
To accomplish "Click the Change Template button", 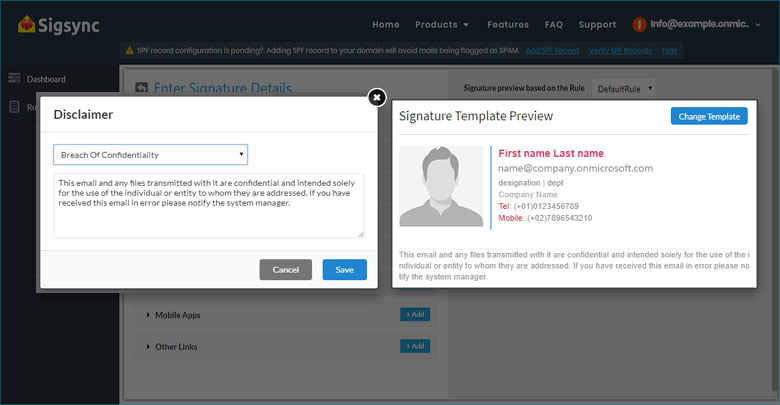I will (x=709, y=117).
